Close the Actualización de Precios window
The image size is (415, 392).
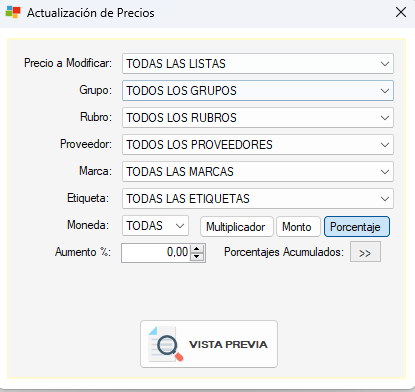tap(400, 12)
